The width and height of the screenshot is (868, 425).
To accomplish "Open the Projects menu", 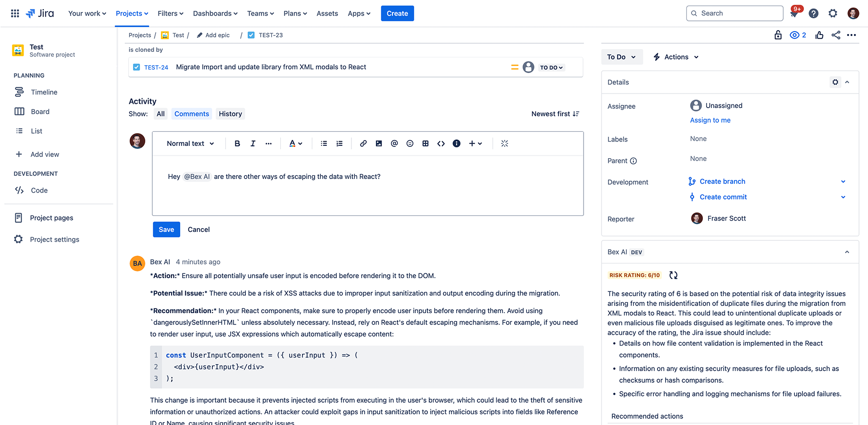I will (132, 13).
